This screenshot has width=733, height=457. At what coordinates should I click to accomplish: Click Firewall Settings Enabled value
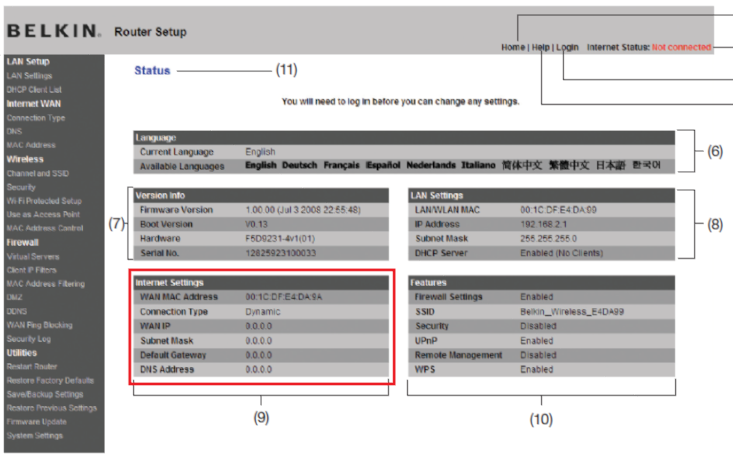coord(537,297)
